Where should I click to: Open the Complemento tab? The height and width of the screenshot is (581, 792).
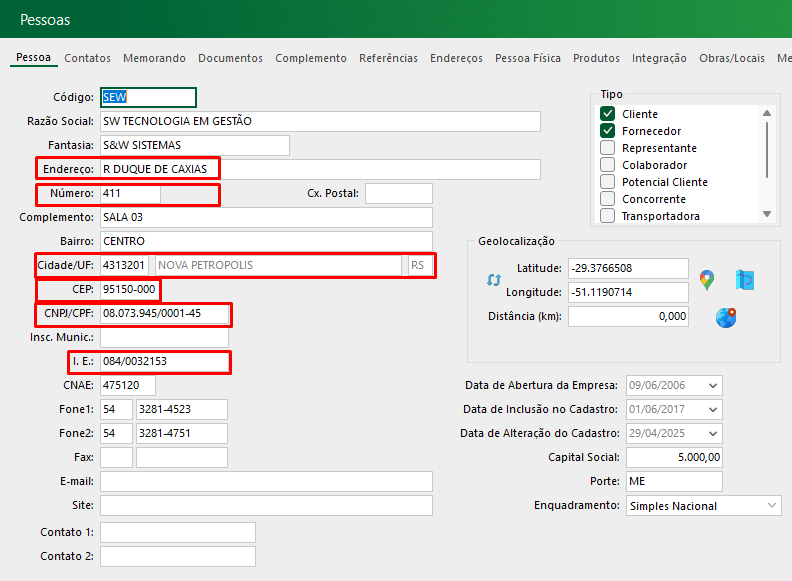311,58
